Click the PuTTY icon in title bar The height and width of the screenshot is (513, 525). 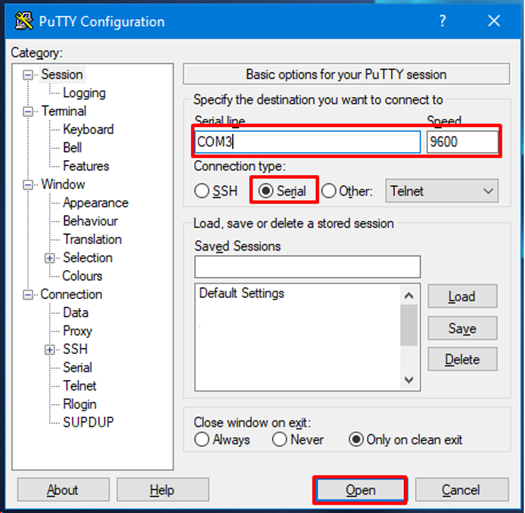click(24, 21)
